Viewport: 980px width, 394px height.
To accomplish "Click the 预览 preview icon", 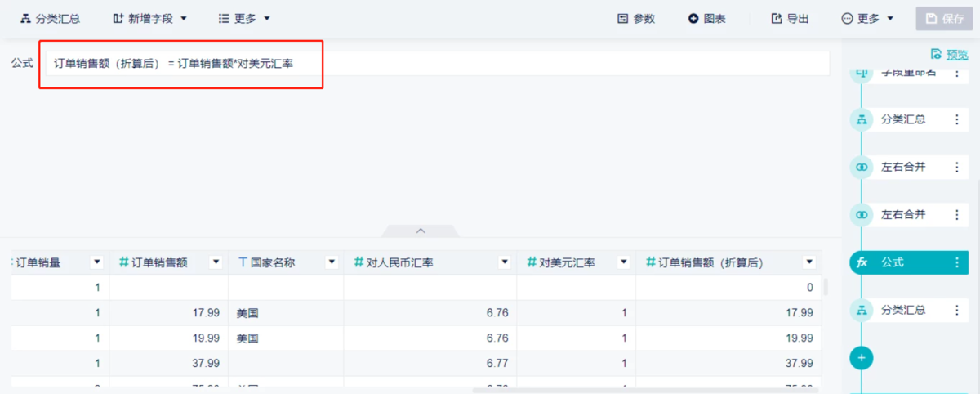I will point(936,55).
